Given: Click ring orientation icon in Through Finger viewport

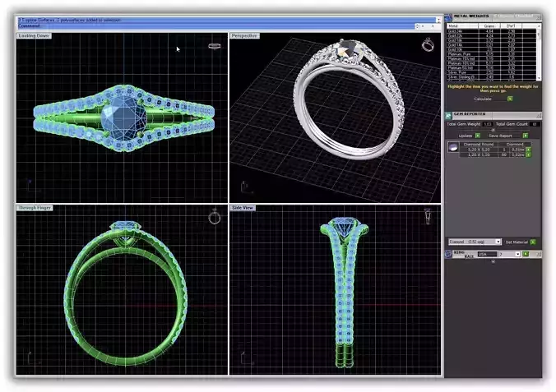Looking at the screenshot, I should coord(215,217).
